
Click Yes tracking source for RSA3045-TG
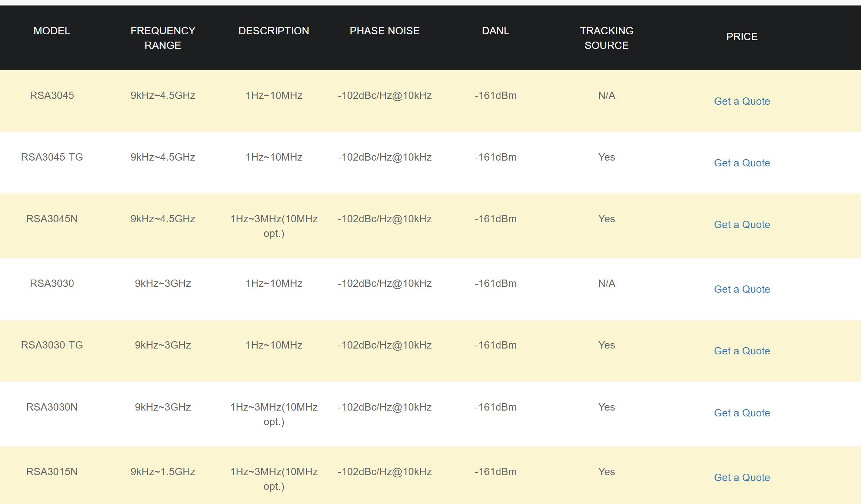[x=607, y=157]
